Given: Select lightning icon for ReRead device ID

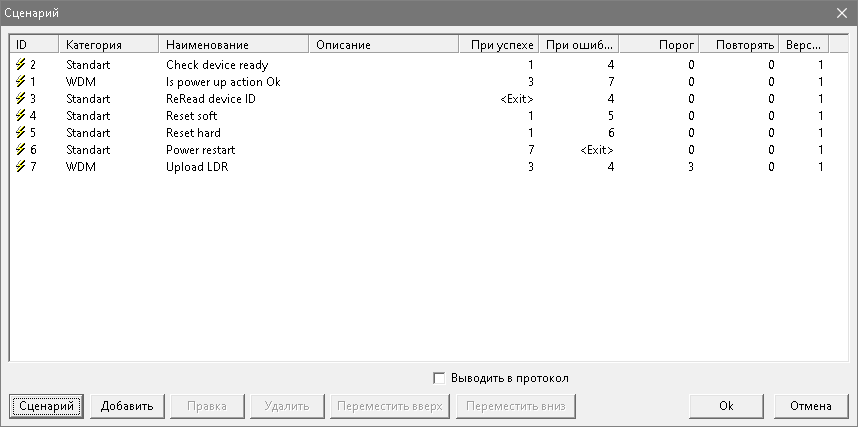Looking at the screenshot, I should pos(21,99).
